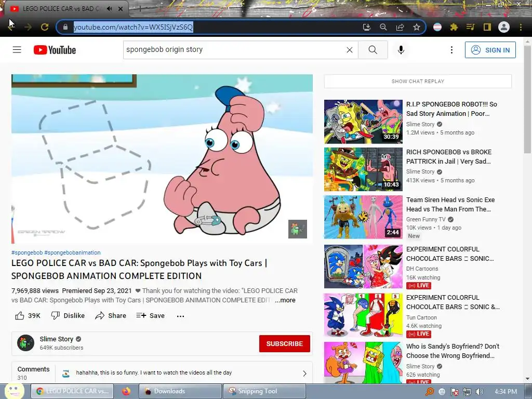Viewport: 532px width, 399px height.
Task: Subscribe to Slime Story
Action: [285, 344]
